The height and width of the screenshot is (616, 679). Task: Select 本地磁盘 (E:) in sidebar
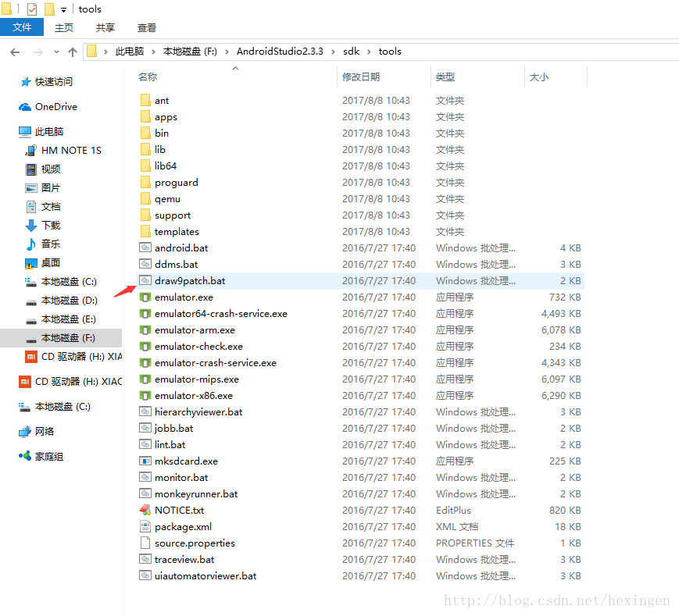69,319
